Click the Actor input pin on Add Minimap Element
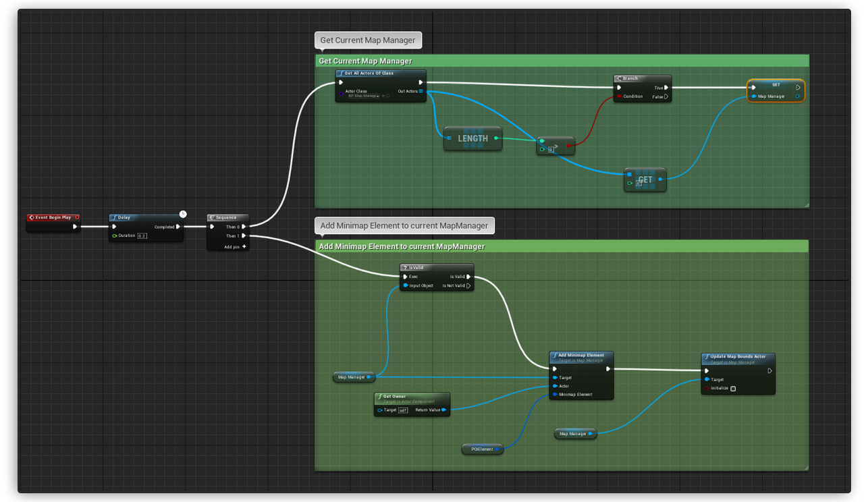 pos(555,386)
